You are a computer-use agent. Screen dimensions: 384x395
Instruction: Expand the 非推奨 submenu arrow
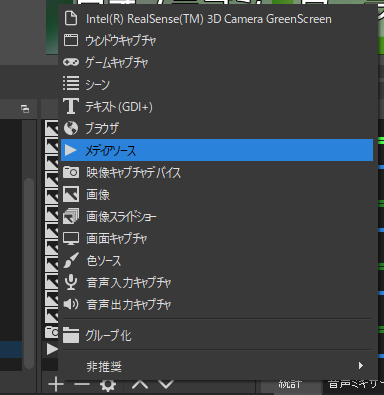[361, 366]
